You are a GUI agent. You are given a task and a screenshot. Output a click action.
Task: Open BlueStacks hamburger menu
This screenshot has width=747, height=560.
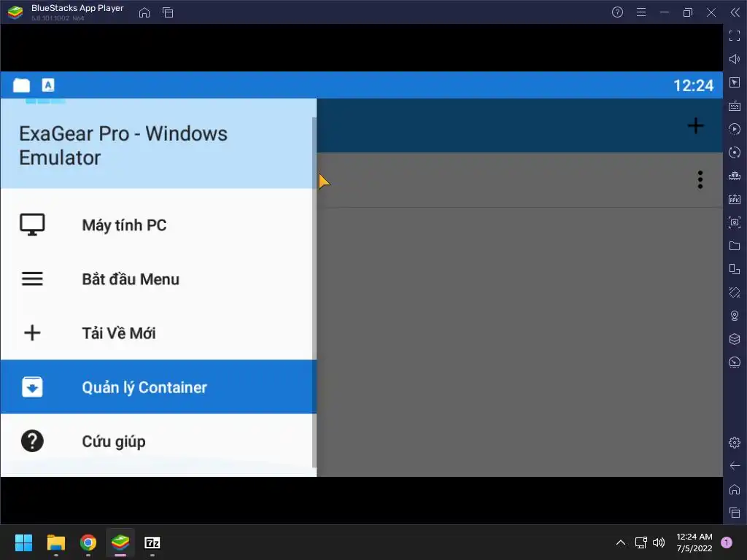pyautogui.click(x=641, y=12)
